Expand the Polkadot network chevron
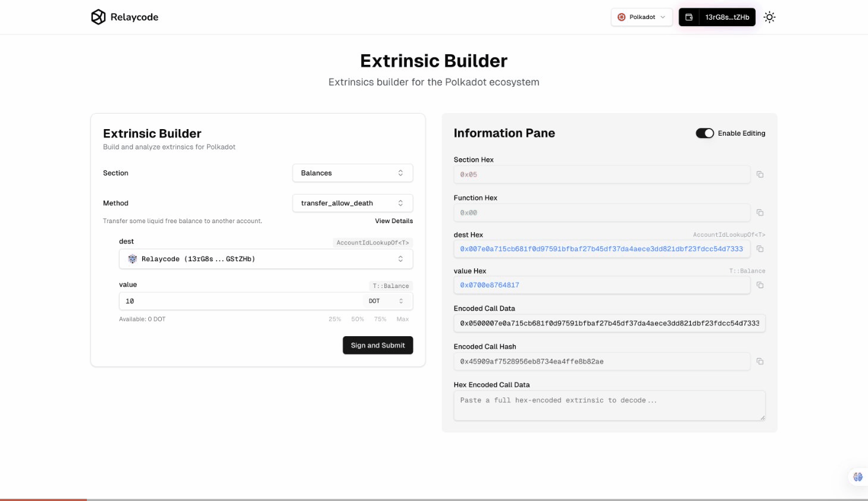The image size is (868, 501). 663,17
